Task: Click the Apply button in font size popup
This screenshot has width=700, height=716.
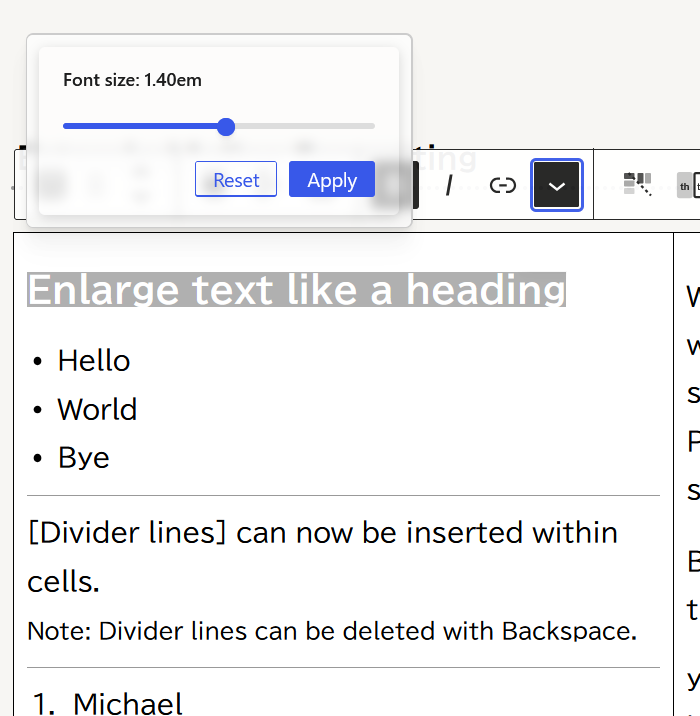Action: 332,179
